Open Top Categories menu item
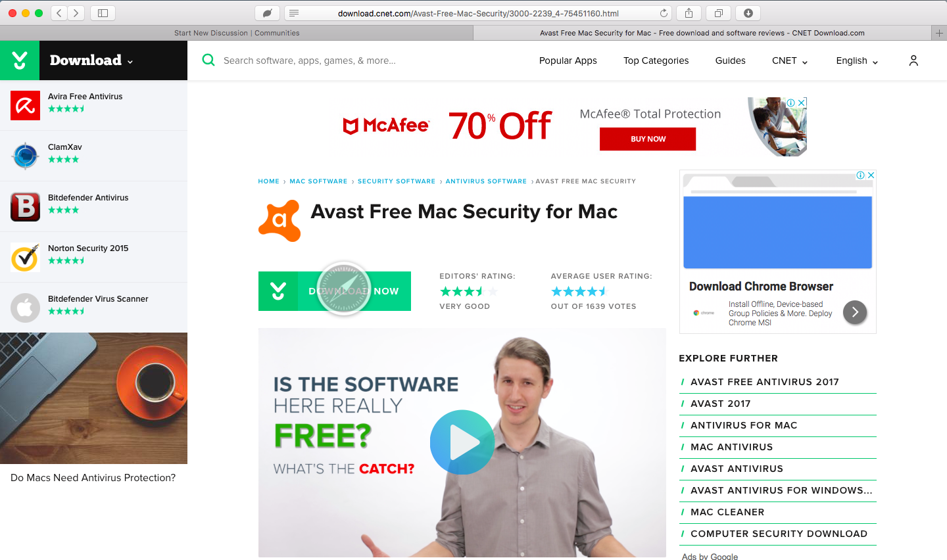 pos(656,60)
